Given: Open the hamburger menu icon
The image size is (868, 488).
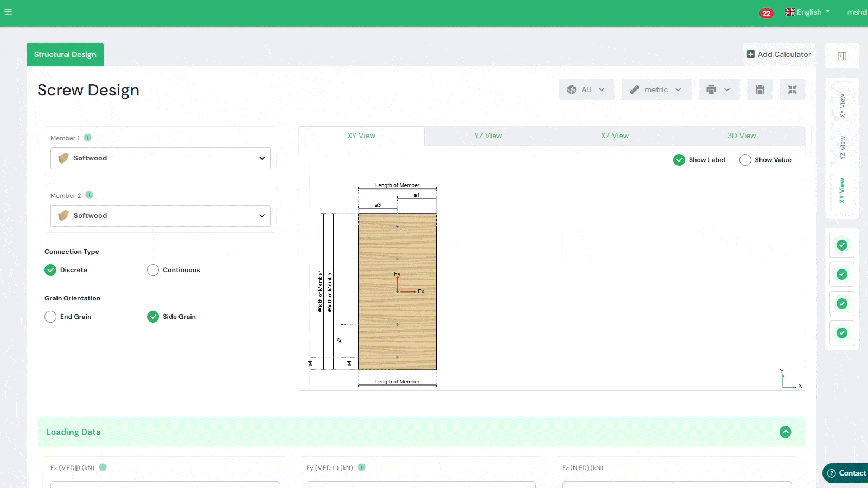Looking at the screenshot, I should (x=8, y=12).
